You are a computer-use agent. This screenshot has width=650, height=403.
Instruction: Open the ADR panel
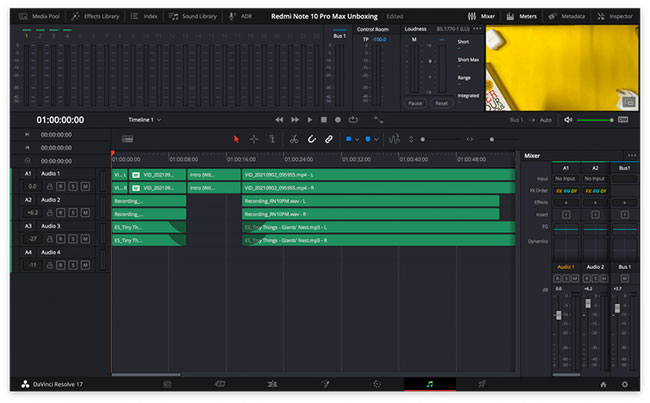[241, 17]
